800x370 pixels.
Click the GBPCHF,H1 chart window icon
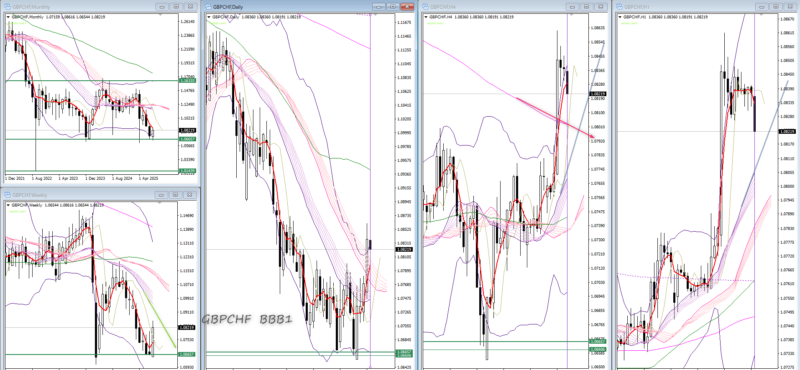coord(620,7)
